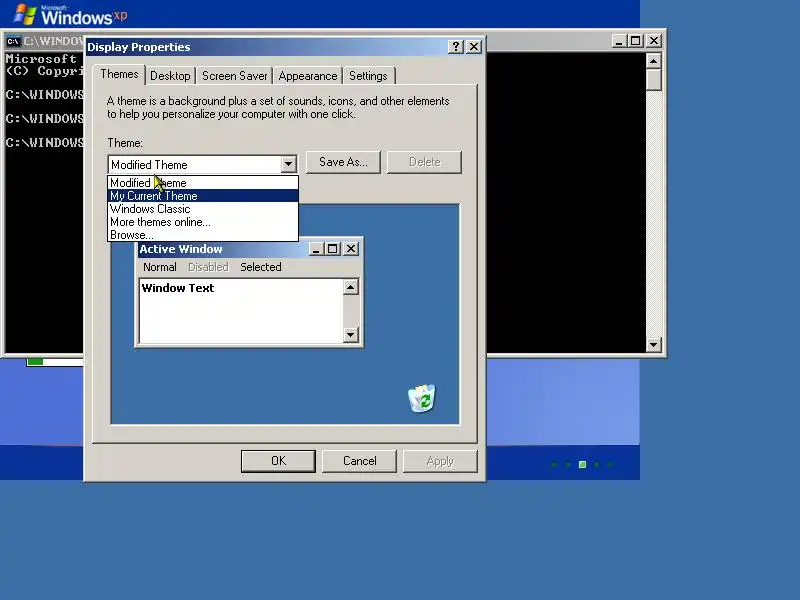
Task: Click the Save As... button
Action: click(343, 162)
